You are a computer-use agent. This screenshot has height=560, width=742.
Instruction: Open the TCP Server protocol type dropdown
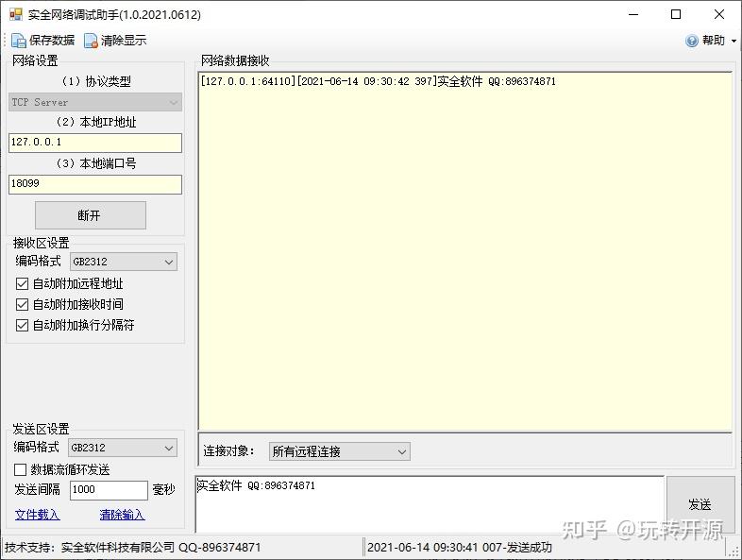click(x=95, y=102)
